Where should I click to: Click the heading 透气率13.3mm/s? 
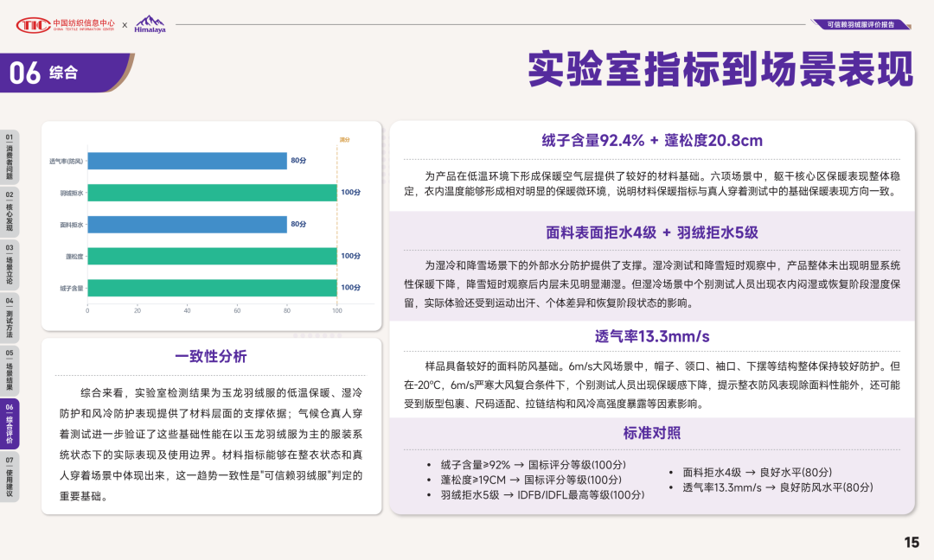pyautogui.click(x=652, y=336)
